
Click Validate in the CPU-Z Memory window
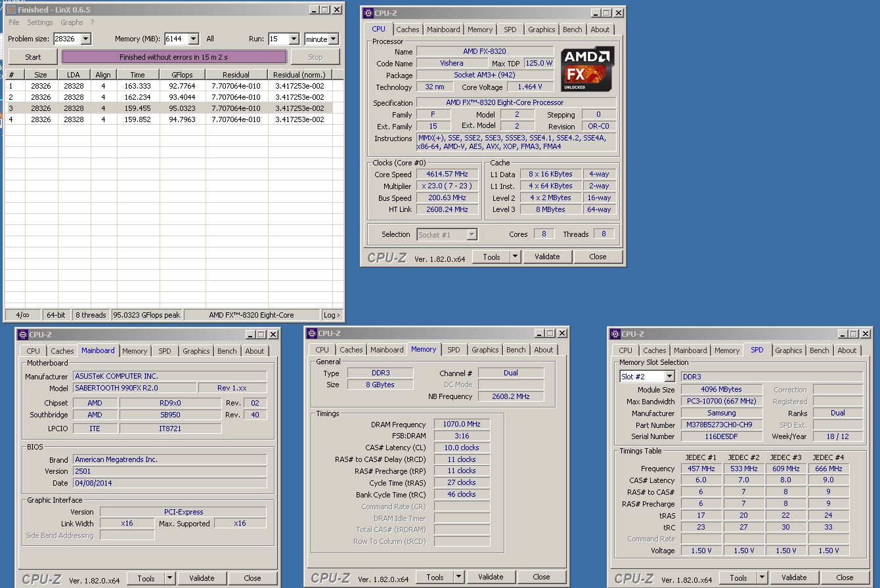coord(491,577)
